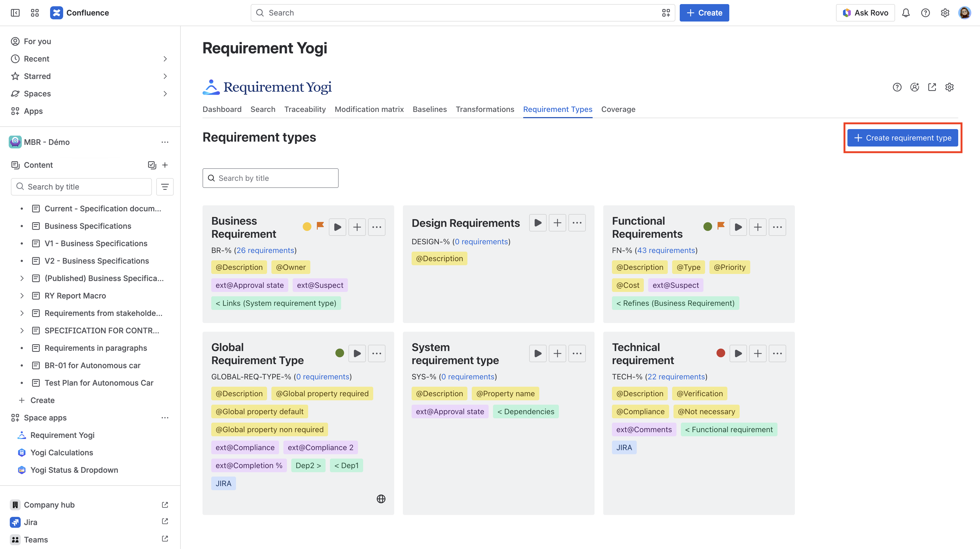Screen dimensions: 980x549
Task: Switch to Modification matrix tab
Action: pos(369,109)
